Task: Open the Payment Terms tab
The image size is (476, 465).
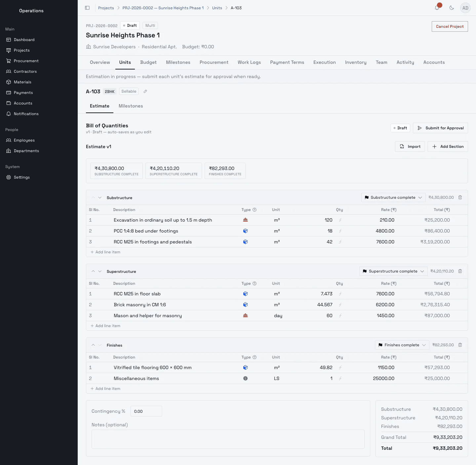Action: pyautogui.click(x=287, y=63)
